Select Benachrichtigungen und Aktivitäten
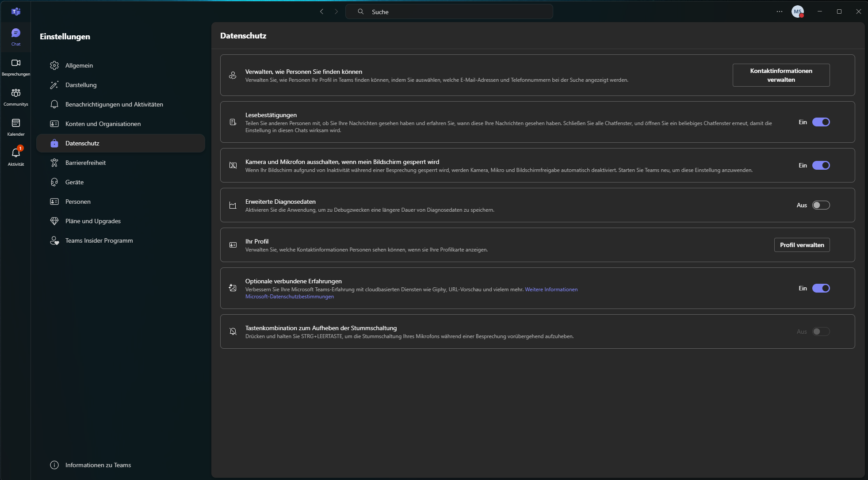Screen dimensions: 868x480 (114, 104)
